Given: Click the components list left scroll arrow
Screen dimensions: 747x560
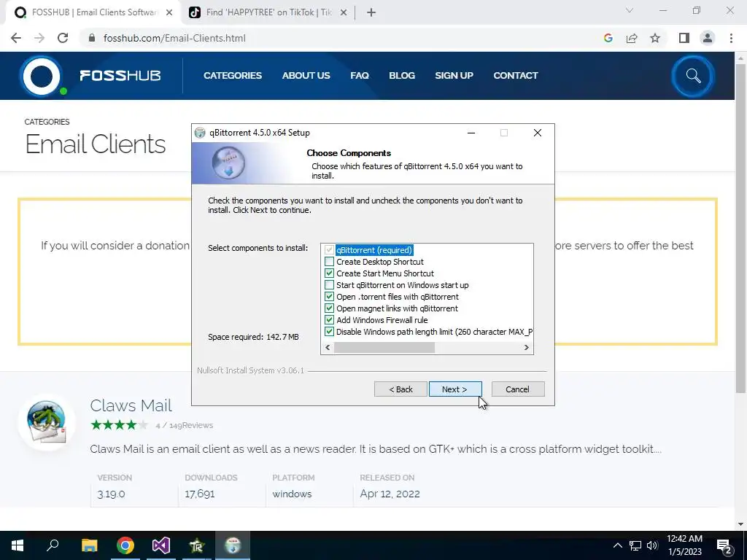Looking at the screenshot, I should point(328,348).
